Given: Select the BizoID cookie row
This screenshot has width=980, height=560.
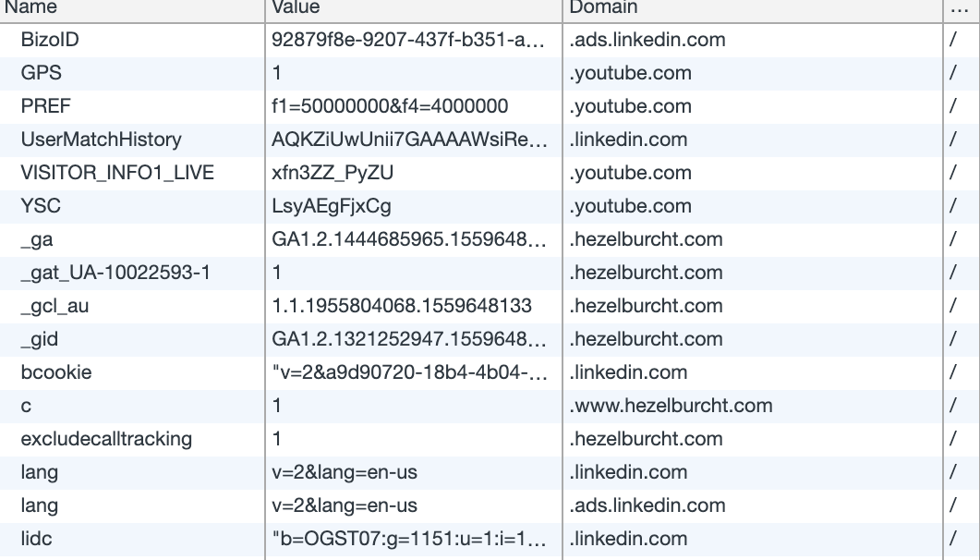Looking at the screenshot, I should point(490,40).
